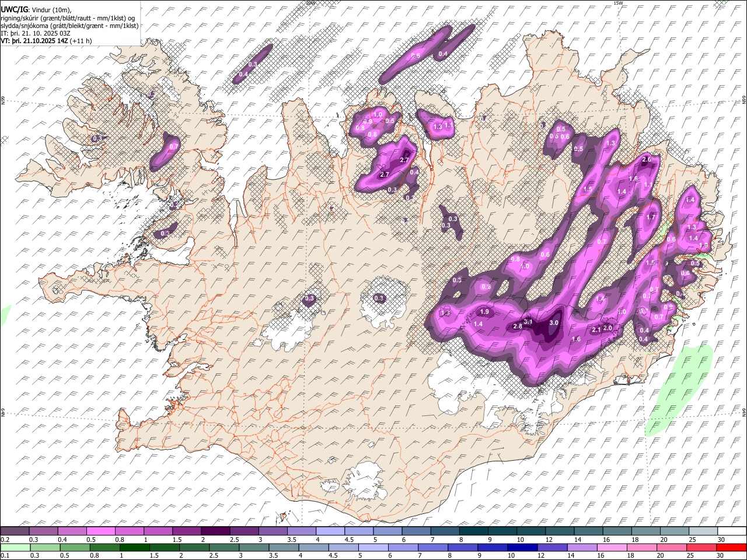Image resolution: width=747 pixels, height=560 pixels.
Task: Click the lower legend swatch between 2.5 and 3
Action: point(225,547)
